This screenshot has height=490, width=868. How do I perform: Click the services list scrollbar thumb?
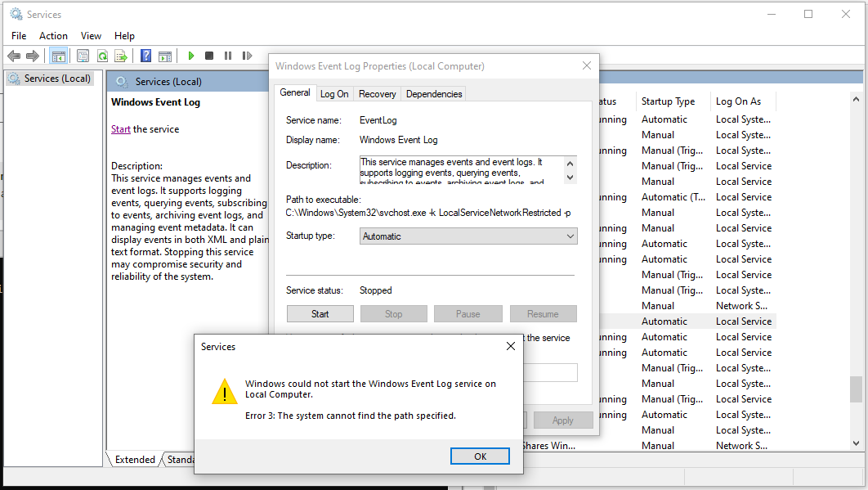(856, 389)
